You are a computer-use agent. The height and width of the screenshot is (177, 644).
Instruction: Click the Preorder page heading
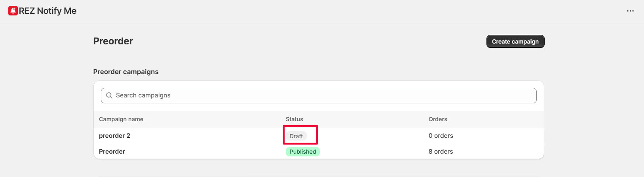pyautogui.click(x=113, y=41)
